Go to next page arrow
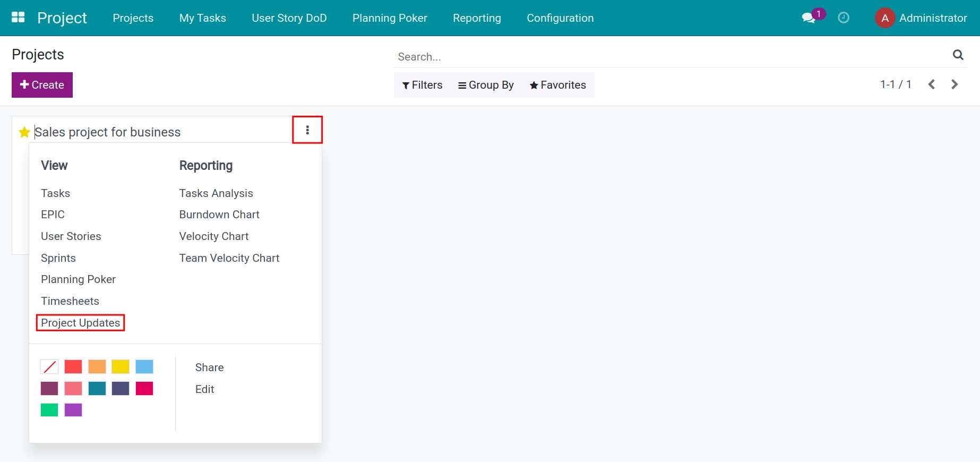This screenshot has height=462, width=980. (955, 84)
